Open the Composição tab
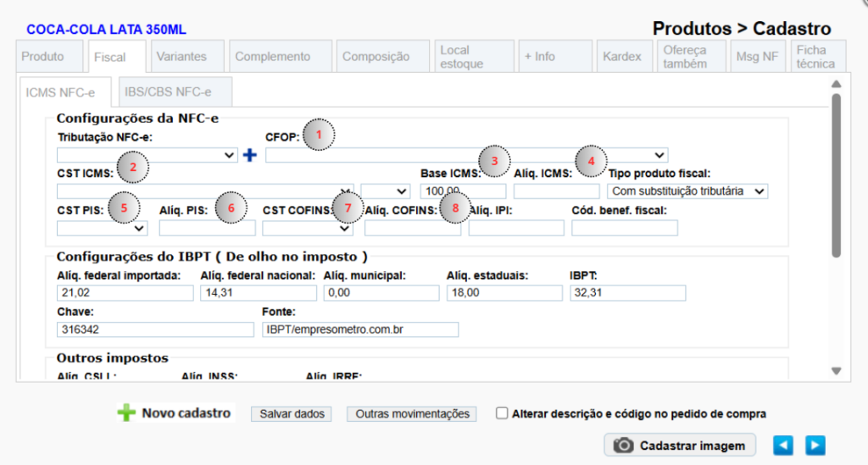868x465 pixels. coord(382,57)
